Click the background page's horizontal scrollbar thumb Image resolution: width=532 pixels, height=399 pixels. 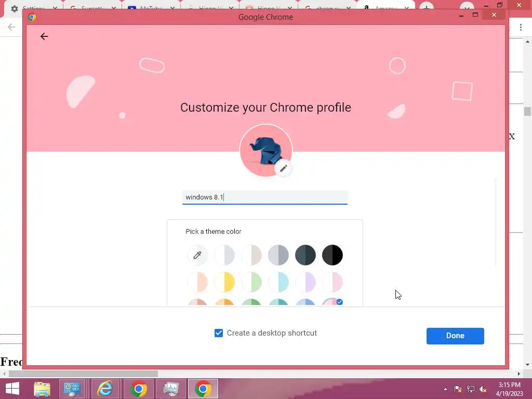pos(83,374)
